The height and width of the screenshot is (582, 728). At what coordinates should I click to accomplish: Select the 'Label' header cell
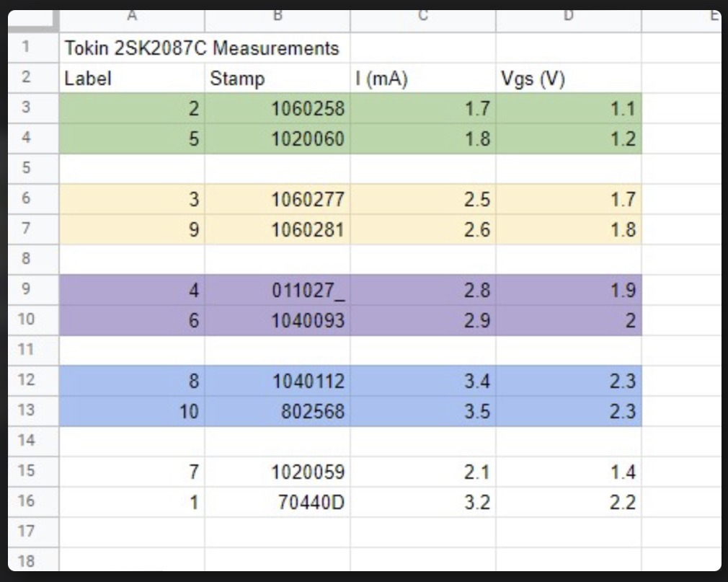[132, 78]
